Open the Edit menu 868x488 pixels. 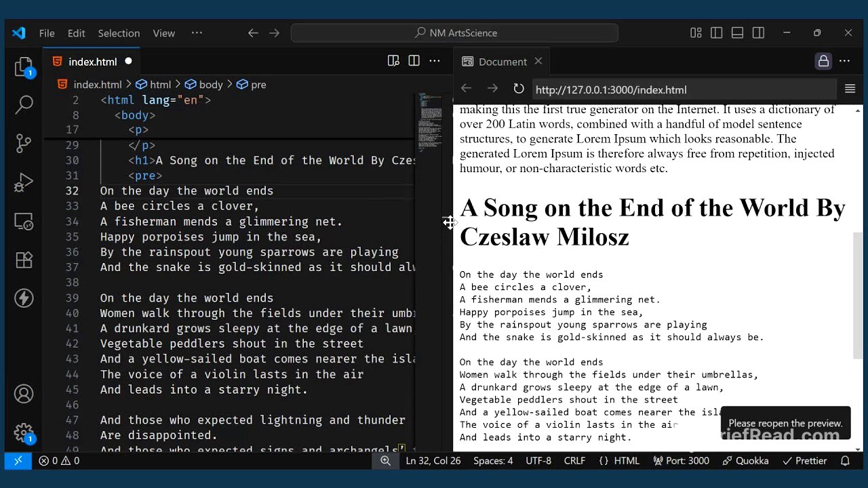pos(77,33)
